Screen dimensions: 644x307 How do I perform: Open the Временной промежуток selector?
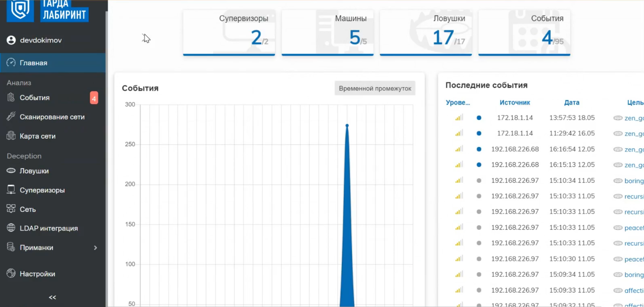[x=375, y=88]
